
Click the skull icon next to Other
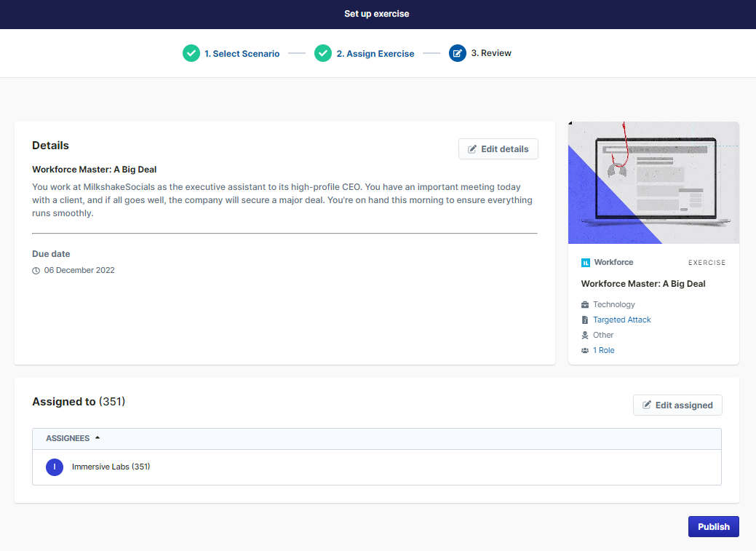[585, 336]
